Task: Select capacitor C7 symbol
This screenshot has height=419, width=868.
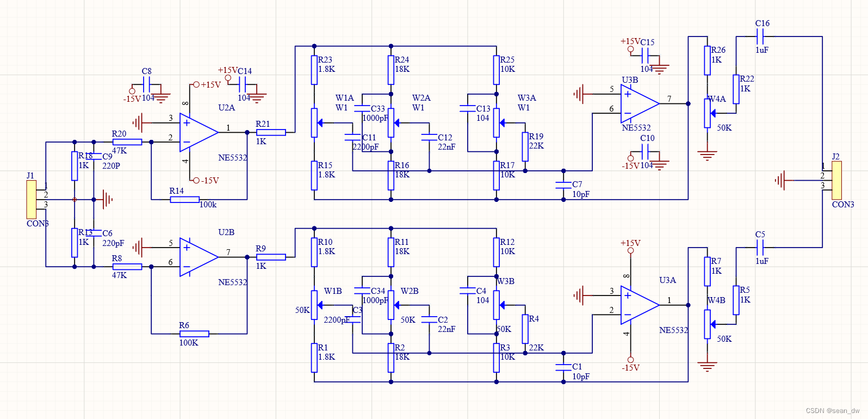Action: pyautogui.click(x=563, y=185)
